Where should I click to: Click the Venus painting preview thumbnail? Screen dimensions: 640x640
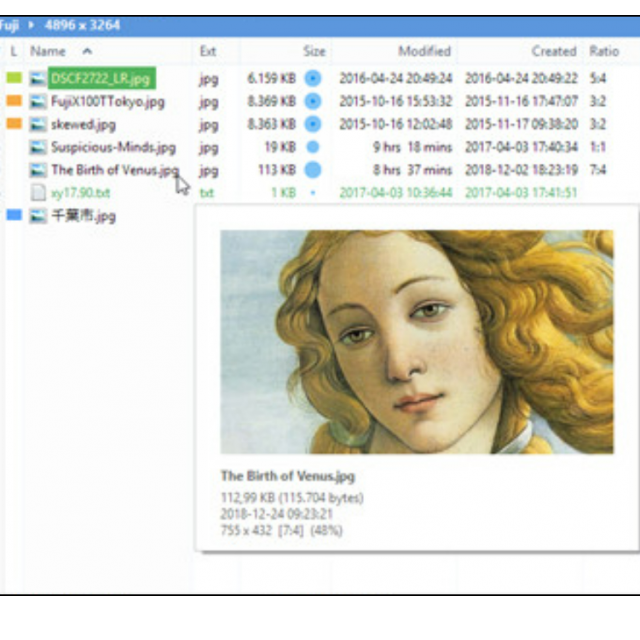click(x=417, y=342)
